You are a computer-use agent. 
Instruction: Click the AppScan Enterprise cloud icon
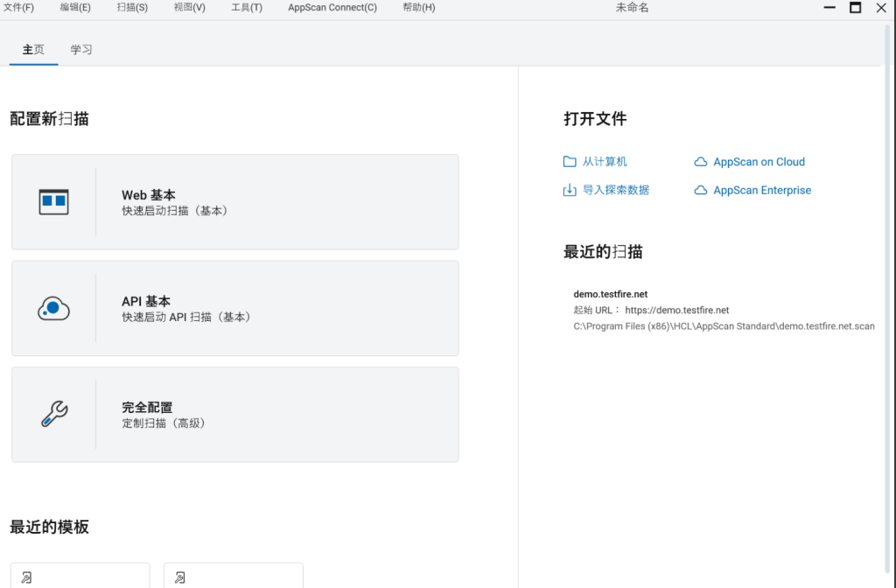click(x=701, y=190)
